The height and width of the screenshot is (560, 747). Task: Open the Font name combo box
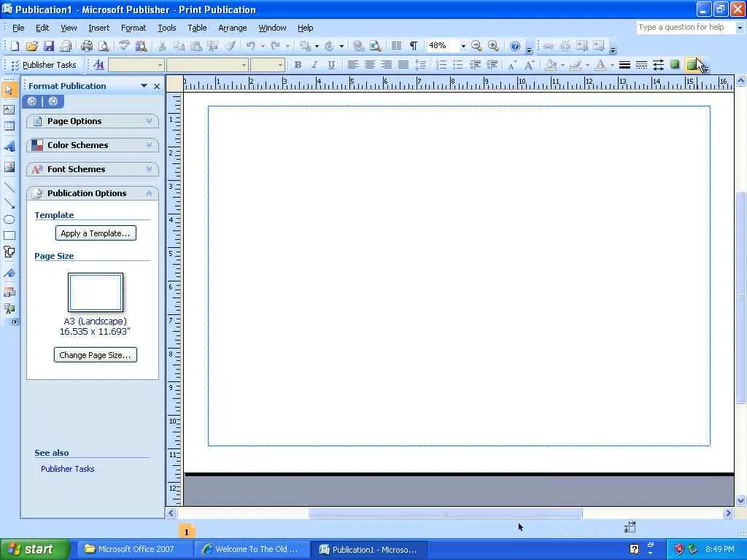(x=207, y=65)
